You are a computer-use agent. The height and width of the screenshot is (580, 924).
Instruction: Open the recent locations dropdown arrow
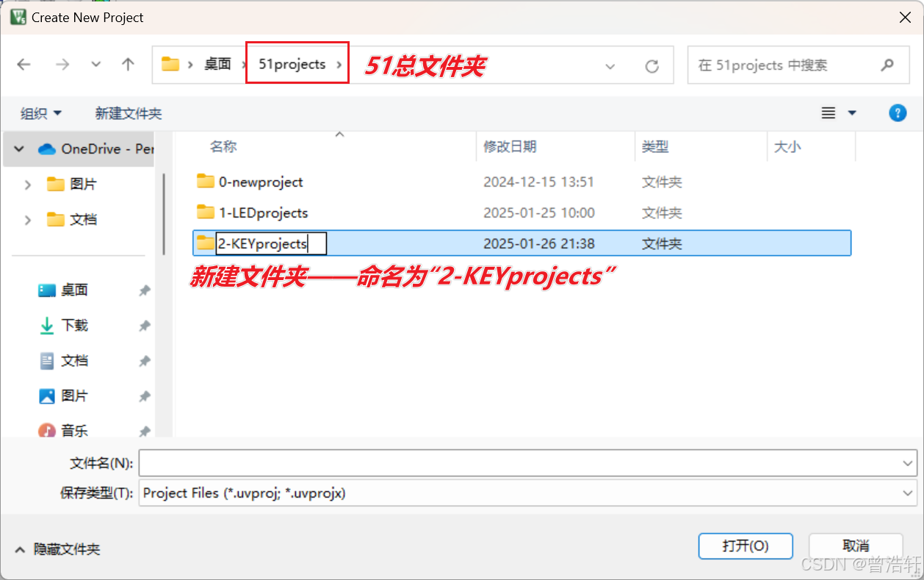point(96,65)
